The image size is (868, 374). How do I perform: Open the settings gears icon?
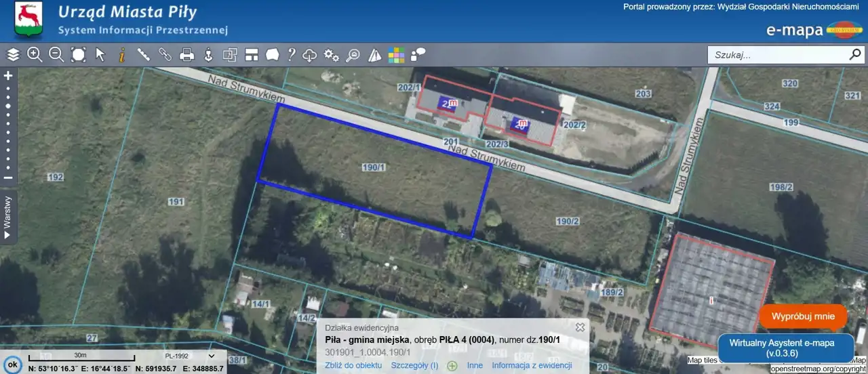(x=331, y=55)
